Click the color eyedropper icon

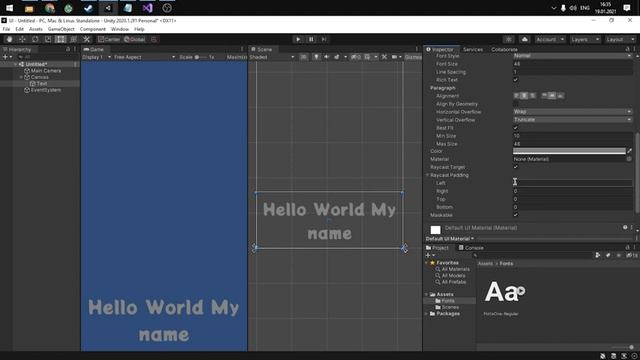point(629,151)
